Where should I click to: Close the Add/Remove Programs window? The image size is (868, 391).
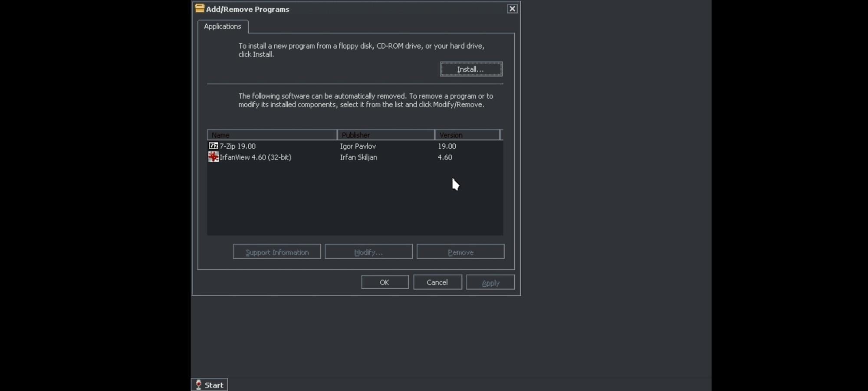pos(512,9)
